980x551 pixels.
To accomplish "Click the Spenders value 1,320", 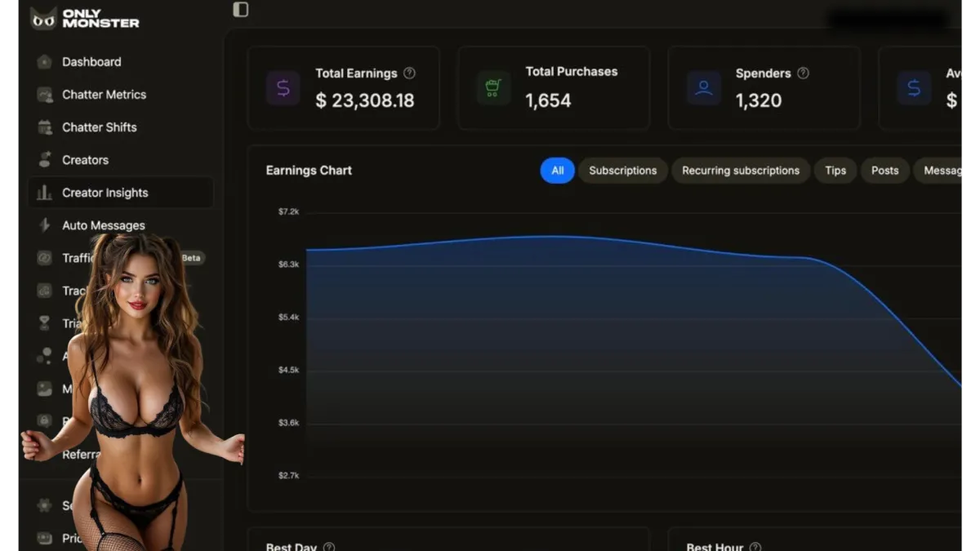I will coord(759,100).
